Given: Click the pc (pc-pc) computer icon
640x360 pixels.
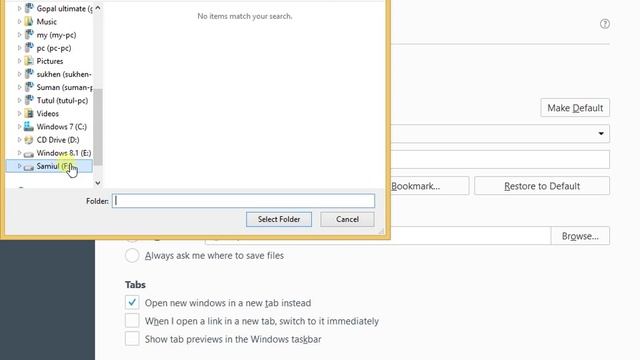Looking at the screenshot, I should (29, 48).
